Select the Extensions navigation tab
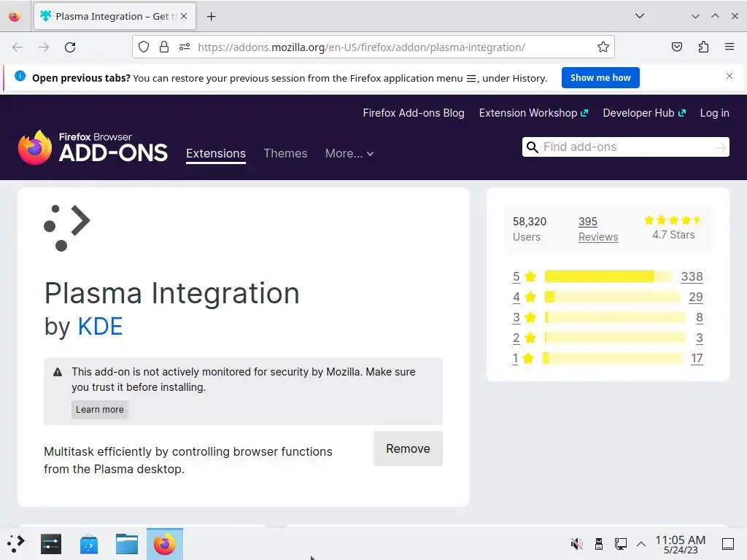747x560 pixels. click(x=216, y=153)
